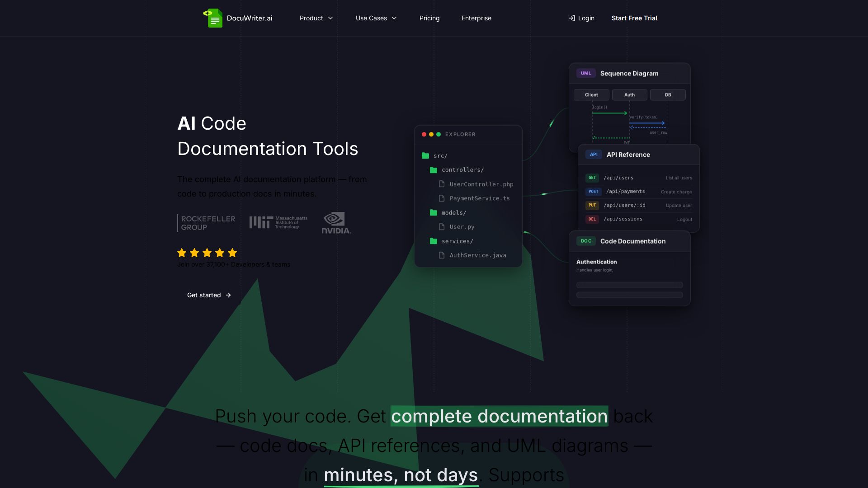Select the DEL badge for /api/sessions

(x=592, y=219)
